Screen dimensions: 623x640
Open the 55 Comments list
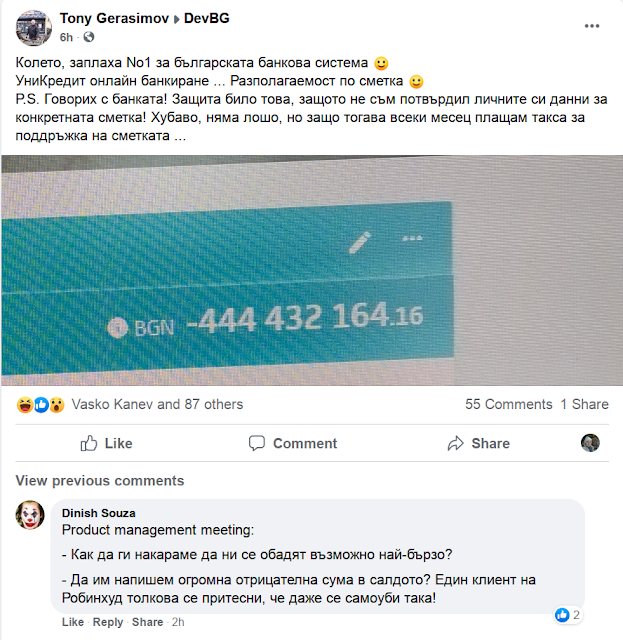pyautogui.click(x=508, y=404)
